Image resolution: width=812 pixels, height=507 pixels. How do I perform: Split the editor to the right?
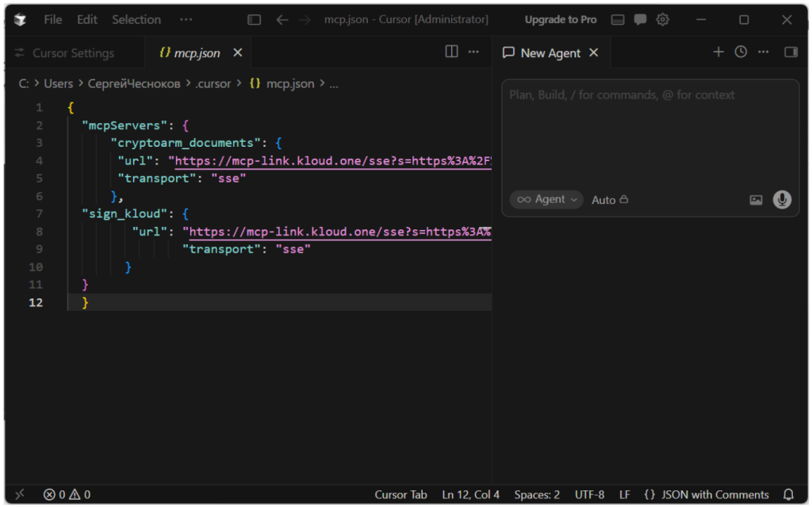click(x=451, y=52)
